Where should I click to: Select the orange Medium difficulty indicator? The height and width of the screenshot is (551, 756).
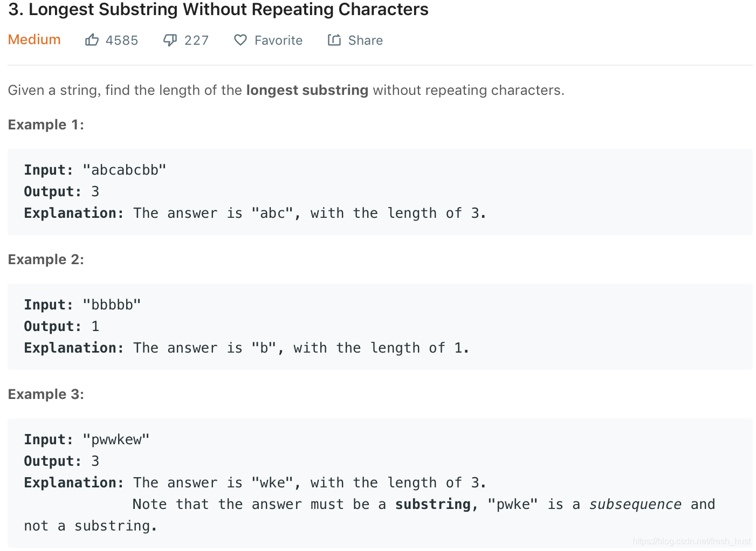[34, 39]
